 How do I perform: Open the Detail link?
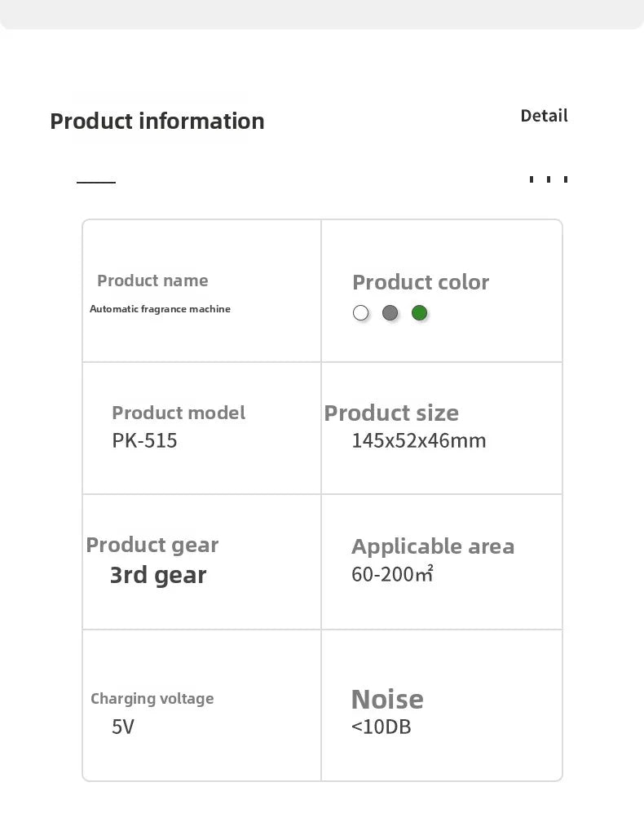click(x=544, y=116)
